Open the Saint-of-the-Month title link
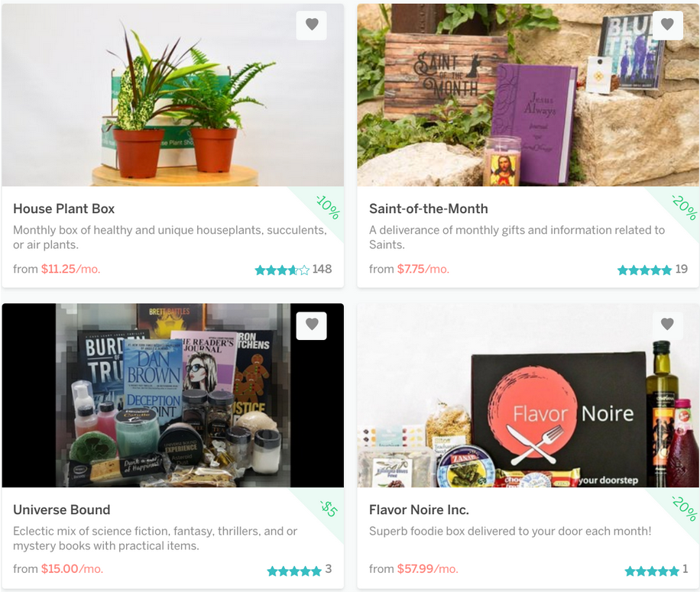700x592 pixels. (429, 209)
